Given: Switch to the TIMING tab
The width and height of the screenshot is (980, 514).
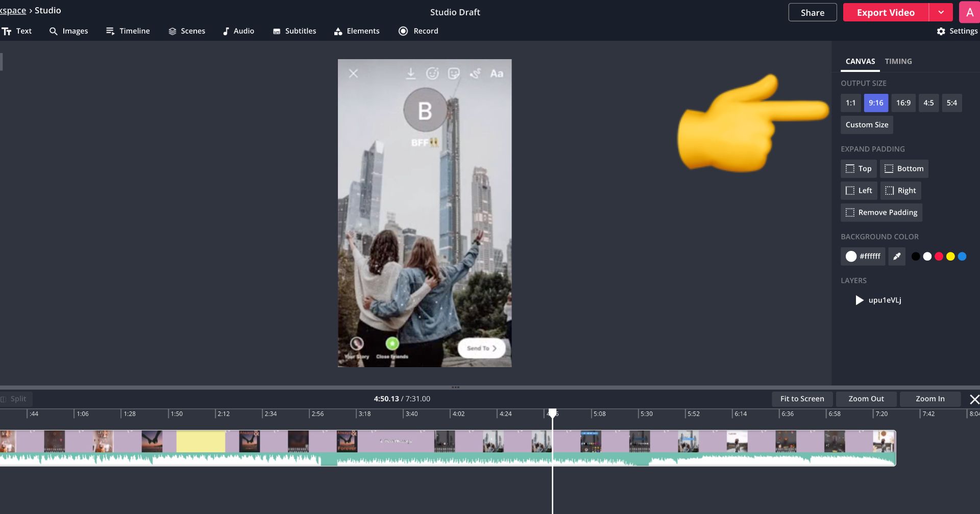Looking at the screenshot, I should 898,61.
